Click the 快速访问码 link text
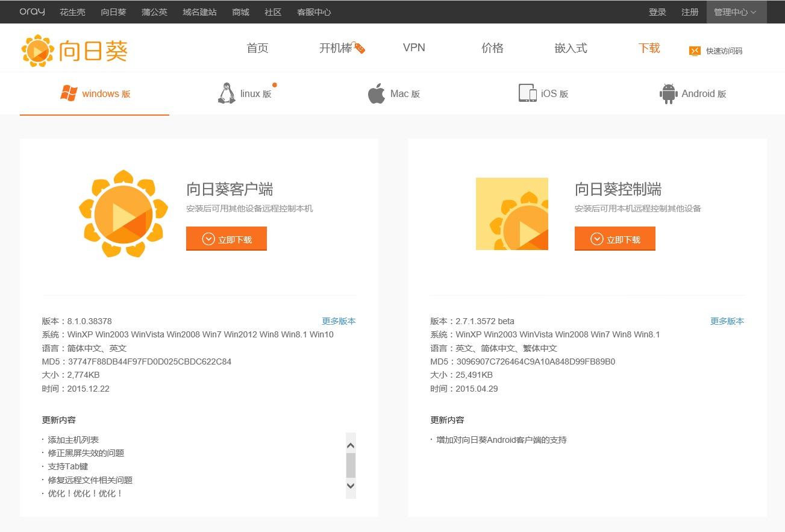Image resolution: width=785 pixels, height=532 pixels. [x=724, y=51]
